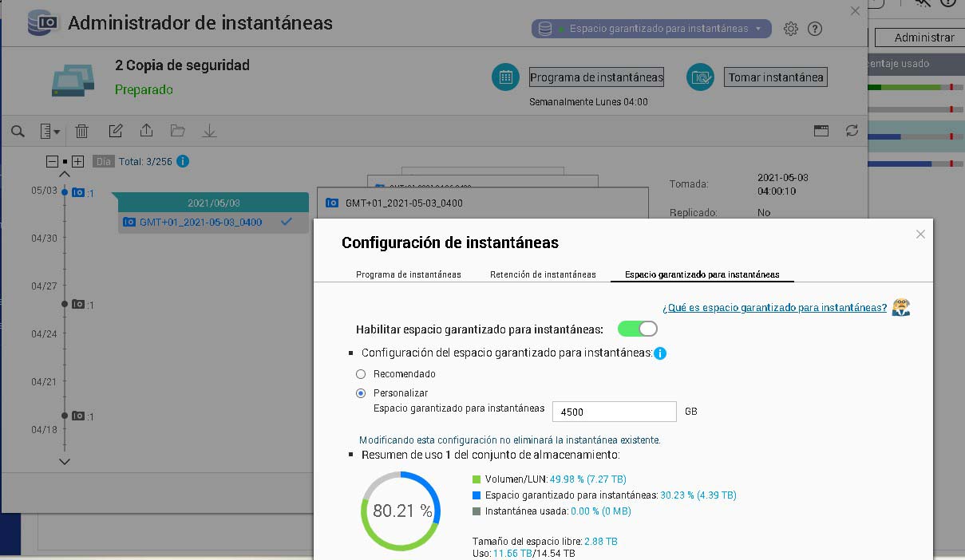This screenshot has height=560, width=965.
Task: Click the Tomar instantánea button
Action: (x=775, y=77)
